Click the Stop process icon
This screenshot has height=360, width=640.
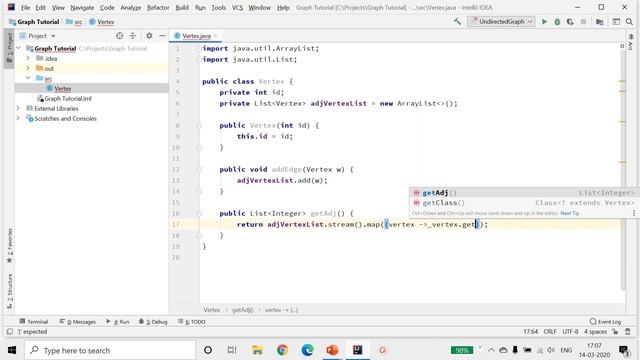click(x=583, y=22)
